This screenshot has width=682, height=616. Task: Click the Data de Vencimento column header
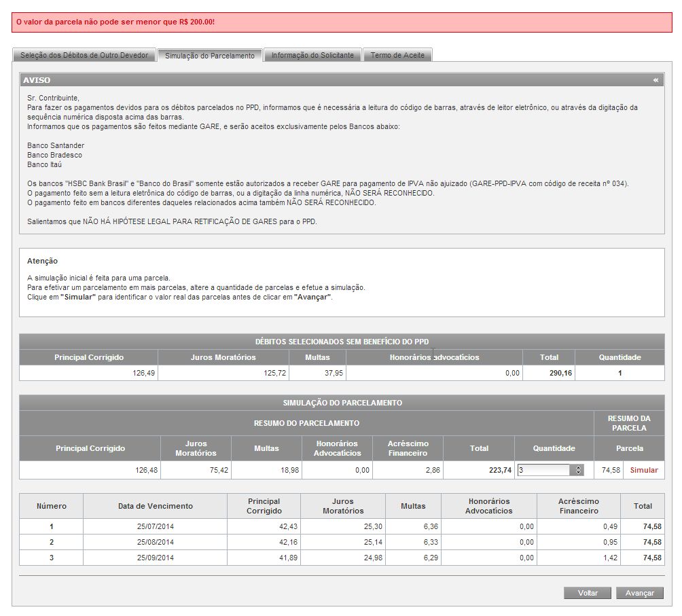pos(156,506)
